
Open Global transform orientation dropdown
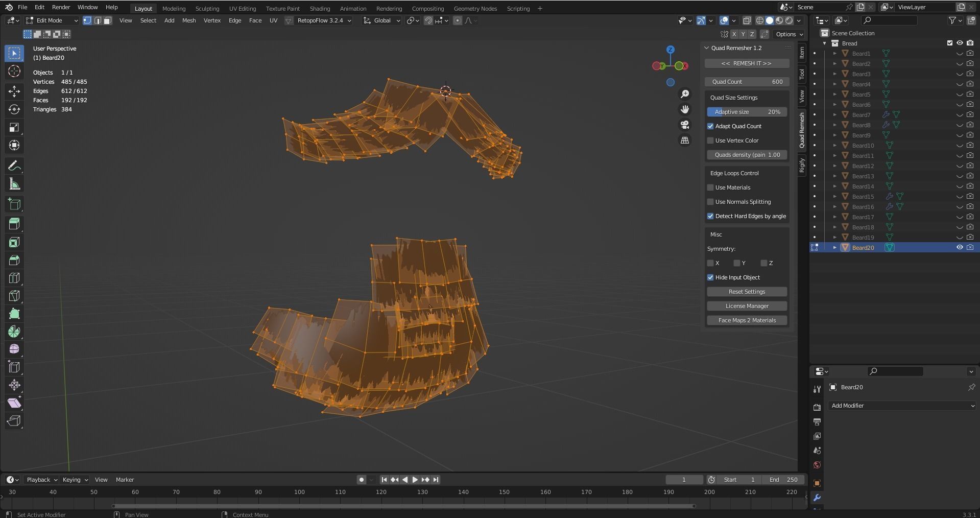(382, 20)
